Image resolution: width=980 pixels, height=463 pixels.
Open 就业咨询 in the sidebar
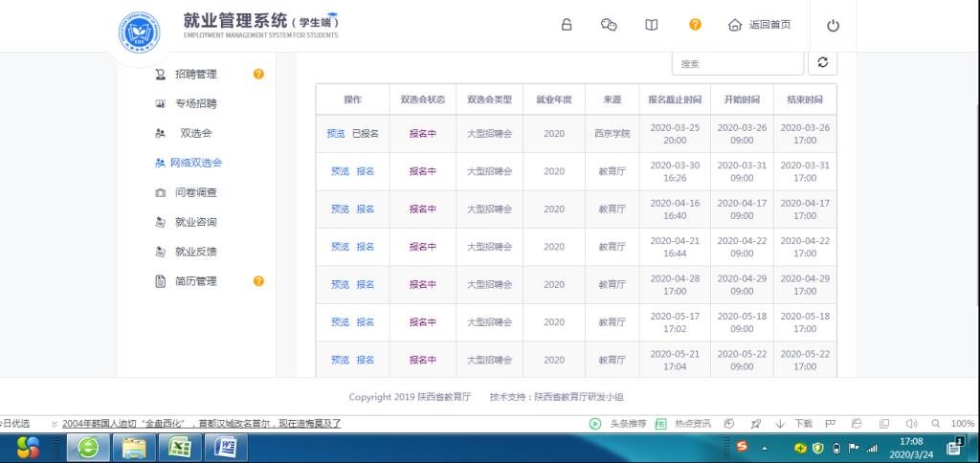195,222
